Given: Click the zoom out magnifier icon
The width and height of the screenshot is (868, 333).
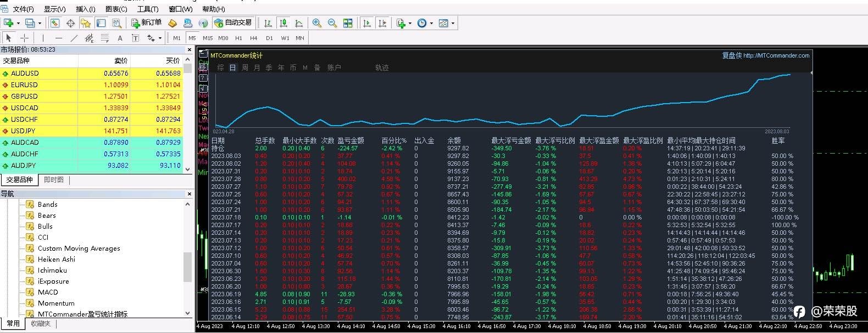Looking at the screenshot, I should click(332, 23).
